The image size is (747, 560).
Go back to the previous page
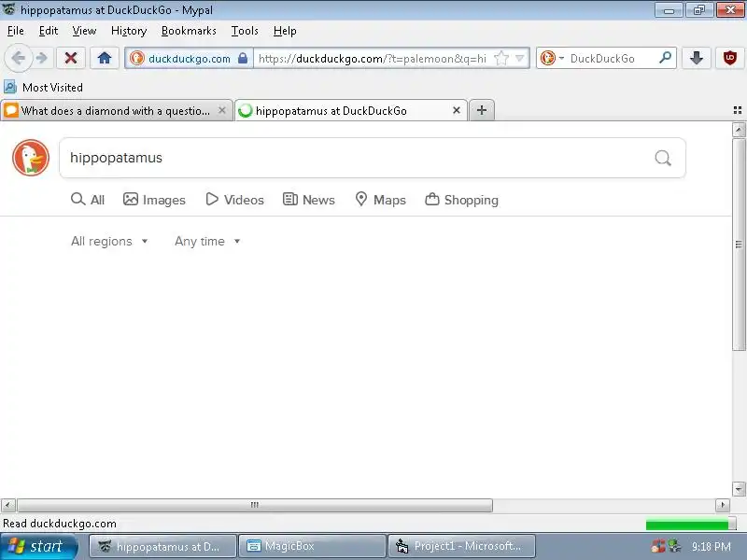(18, 58)
